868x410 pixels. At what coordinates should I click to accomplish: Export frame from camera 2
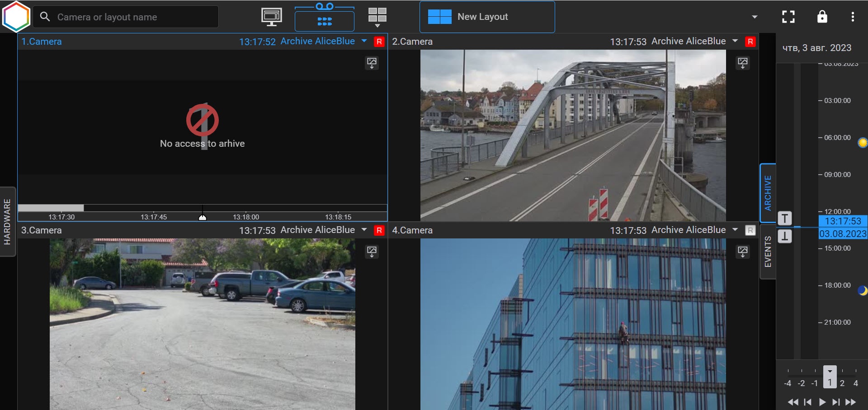[742, 63]
